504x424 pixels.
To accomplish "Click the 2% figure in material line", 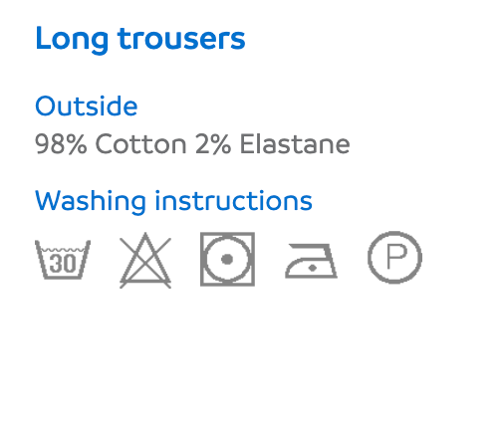I will tap(213, 144).
